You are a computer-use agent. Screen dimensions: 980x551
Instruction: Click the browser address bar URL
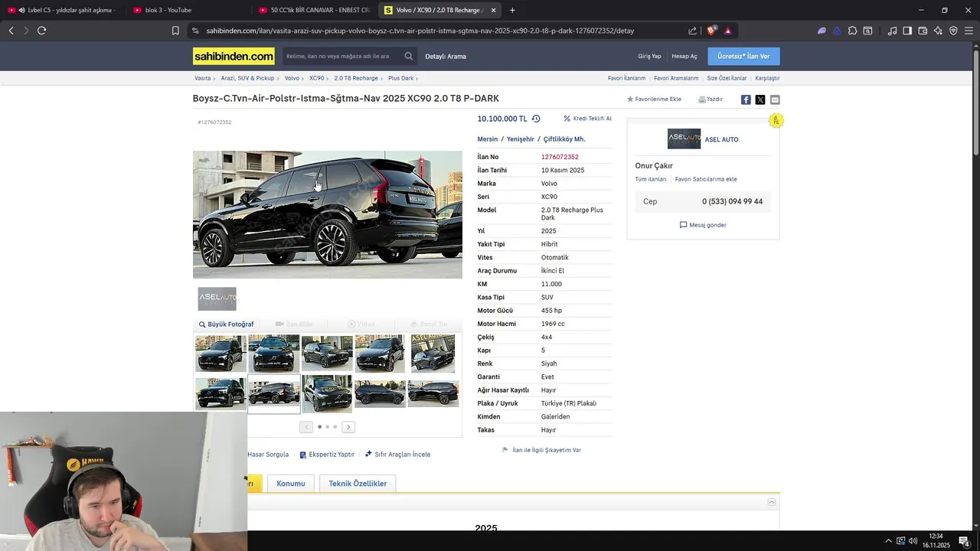(420, 31)
